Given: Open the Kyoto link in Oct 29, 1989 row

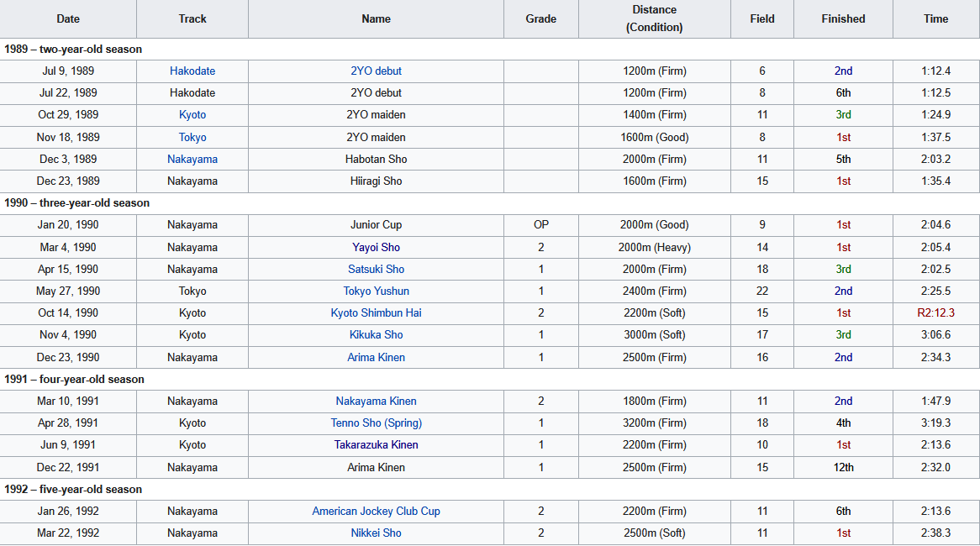Looking at the screenshot, I should click(192, 115).
